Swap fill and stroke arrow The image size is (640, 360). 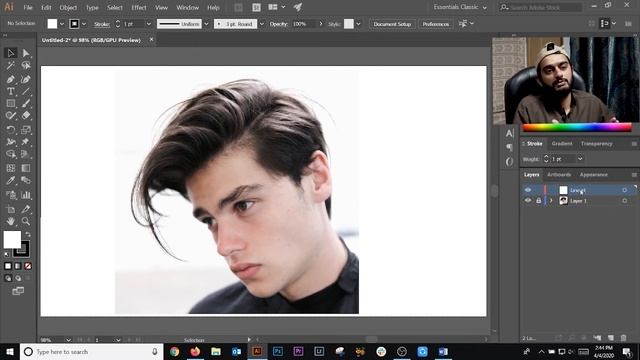tap(28, 235)
